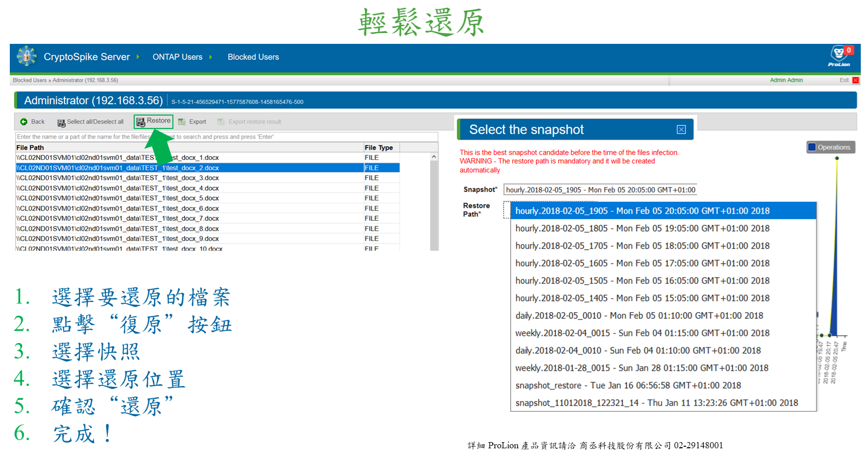
Task: Select the test_docx_5.docx row
Action: (207, 198)
